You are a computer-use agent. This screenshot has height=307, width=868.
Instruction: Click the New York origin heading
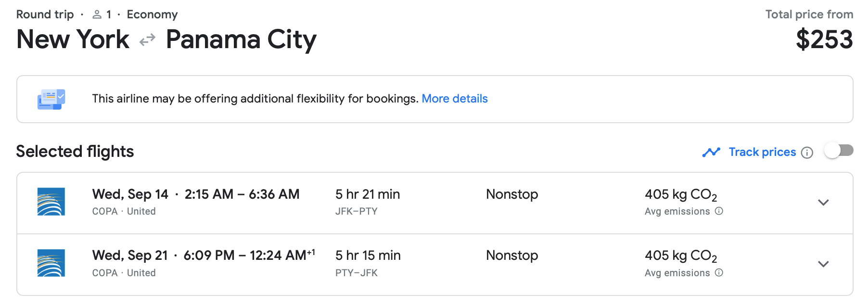(73, 39)
